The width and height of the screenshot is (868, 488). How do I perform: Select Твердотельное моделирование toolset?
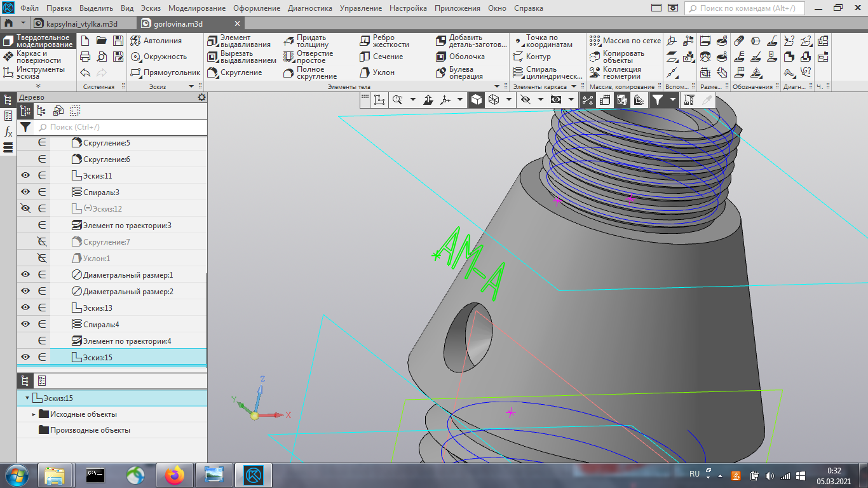tap(39, 41)
